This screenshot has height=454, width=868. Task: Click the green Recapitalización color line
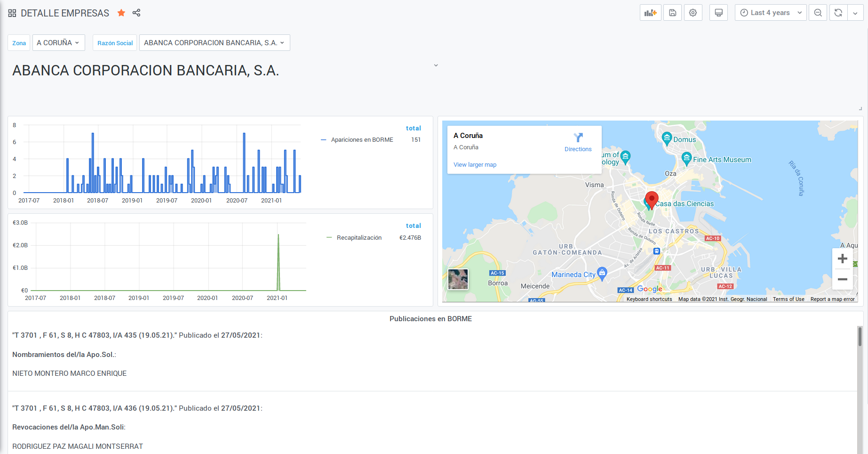(x=329, y=237)
